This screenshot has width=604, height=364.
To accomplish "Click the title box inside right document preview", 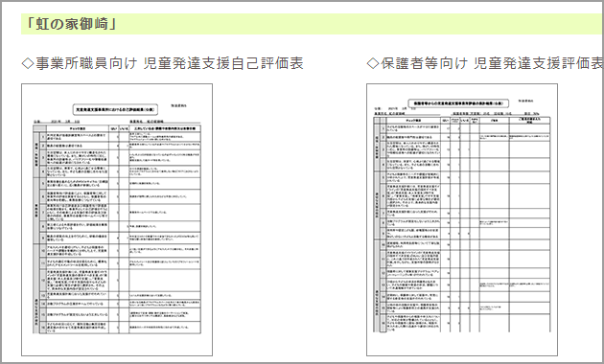I will 458,103.
